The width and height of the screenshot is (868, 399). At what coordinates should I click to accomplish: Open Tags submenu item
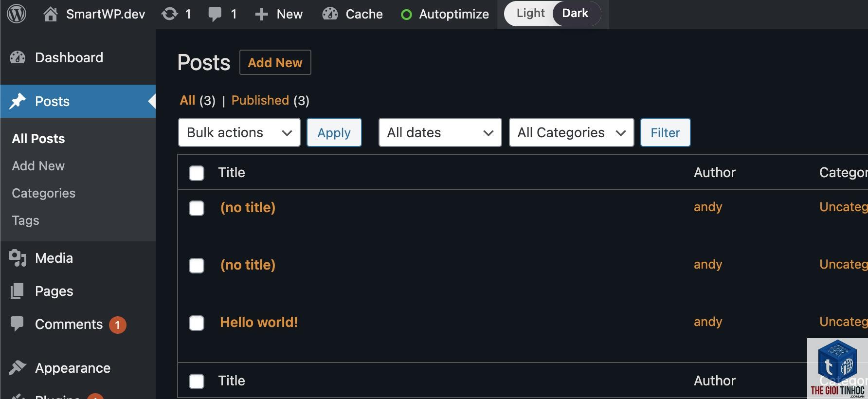(26, 220)
